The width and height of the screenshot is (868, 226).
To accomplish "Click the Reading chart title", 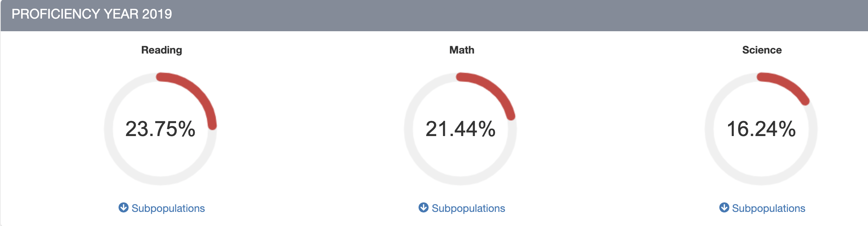I will (x=162, y=50).
